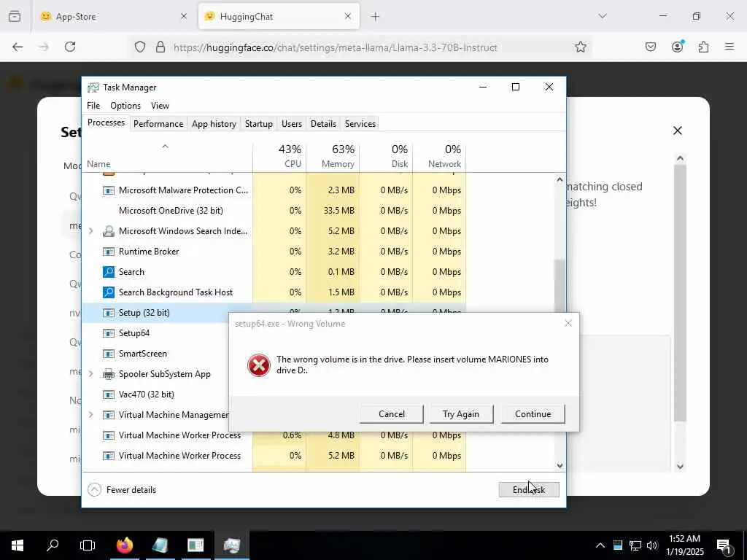Image resolution: width=747 pixels, height=560 pixels.
Task: Sort processes by the Memory column
Action: point(333,156)
